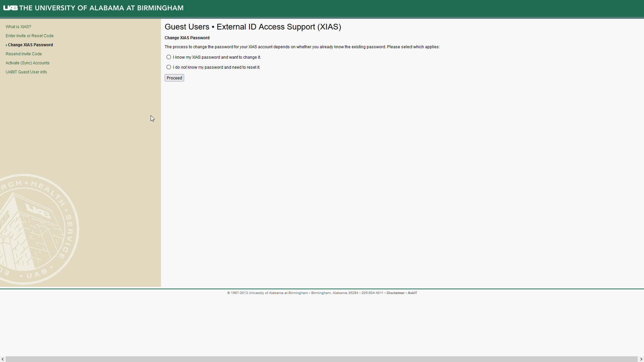
Task: Click the horizontal scrollbar right arrow
Action: pos(641,359)
